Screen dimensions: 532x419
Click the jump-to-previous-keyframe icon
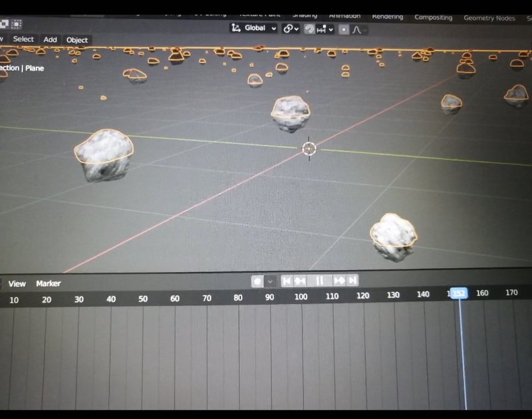point(299,281)
